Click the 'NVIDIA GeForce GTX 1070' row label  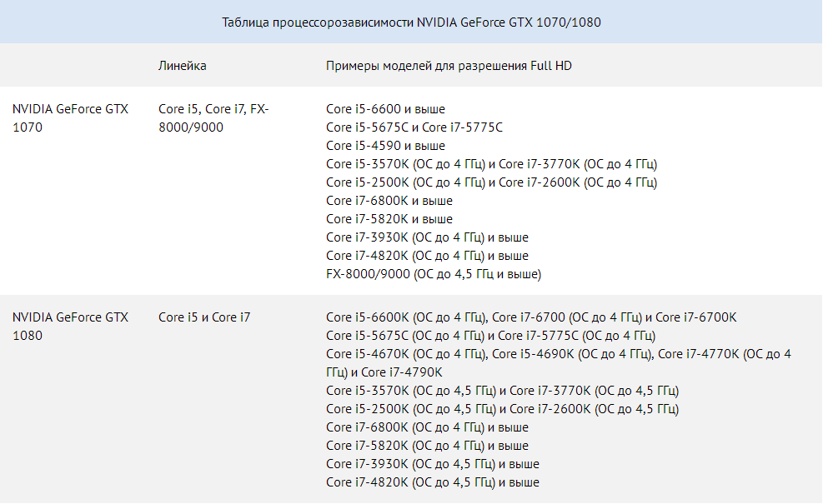pyautogui.click(x=70, y=118)
